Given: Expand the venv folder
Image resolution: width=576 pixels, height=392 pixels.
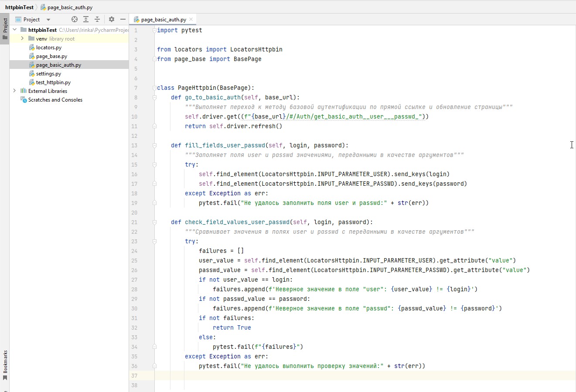Looking at the screenshot, I should 22,38.
